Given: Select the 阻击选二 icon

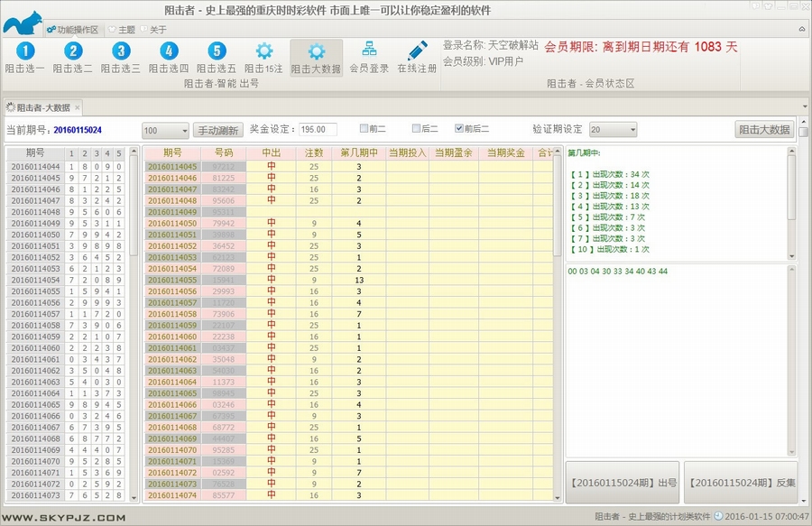Looking at the screenshot, I should tap(74, 52).
